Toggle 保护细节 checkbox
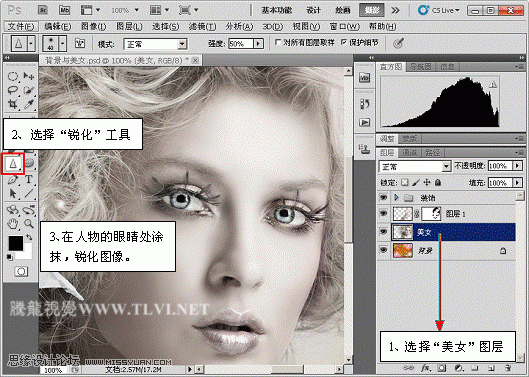Screen dimensions: 529x377 point(344,42)
